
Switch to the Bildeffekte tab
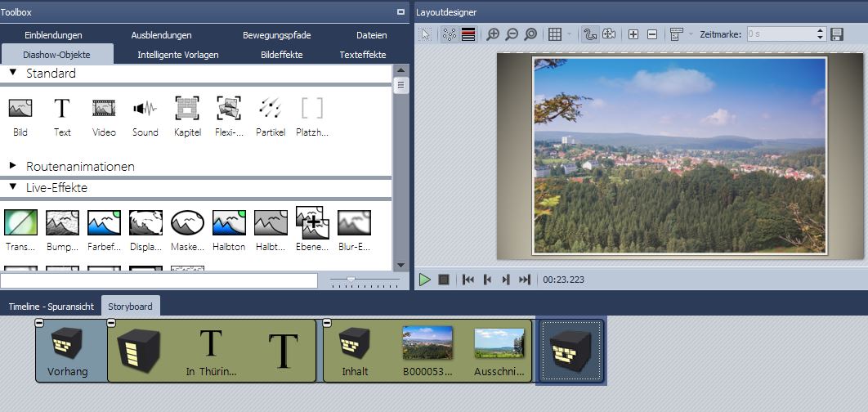[x=281, y=55]
